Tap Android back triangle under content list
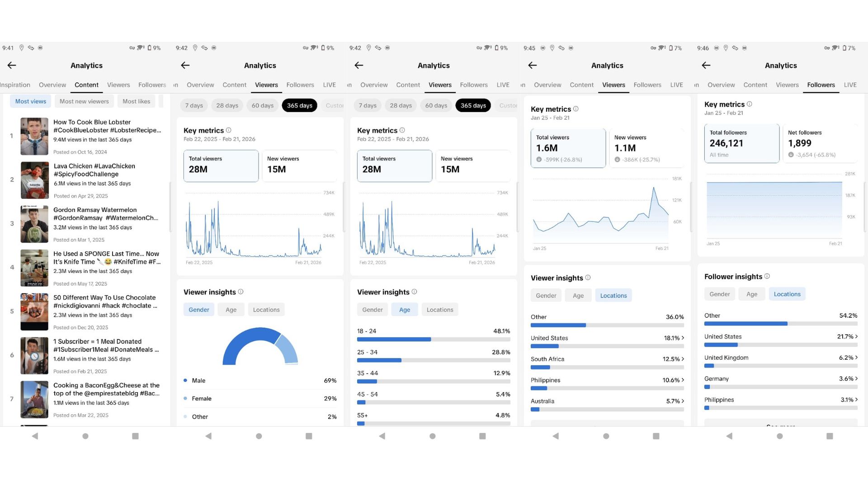This screenshot has width=868, height=488. click(35, 436)
